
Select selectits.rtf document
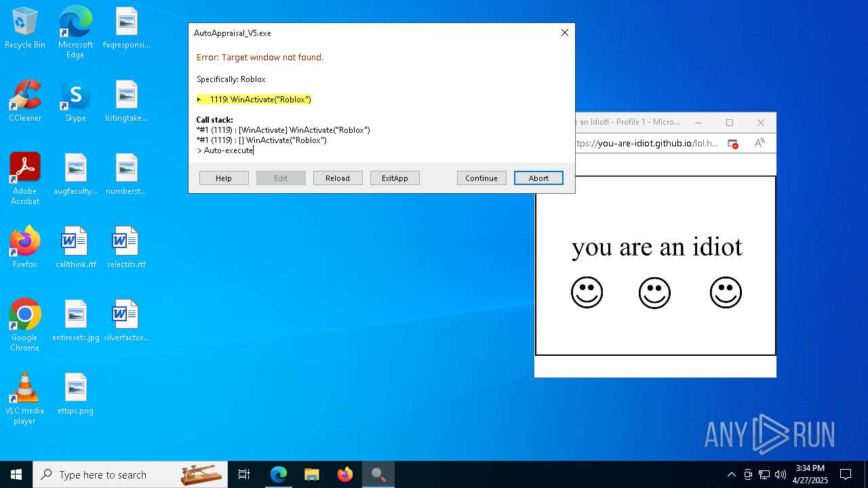coord(127,248)
